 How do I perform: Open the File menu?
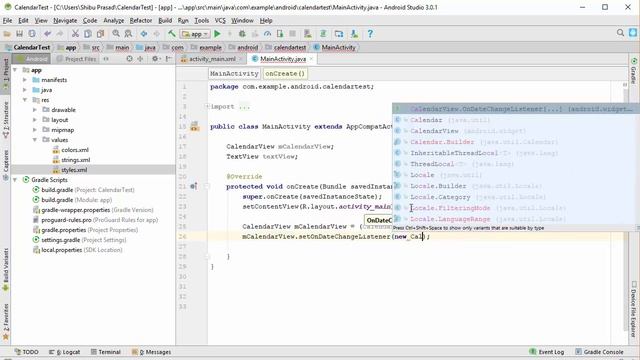(x=7, y=20)
